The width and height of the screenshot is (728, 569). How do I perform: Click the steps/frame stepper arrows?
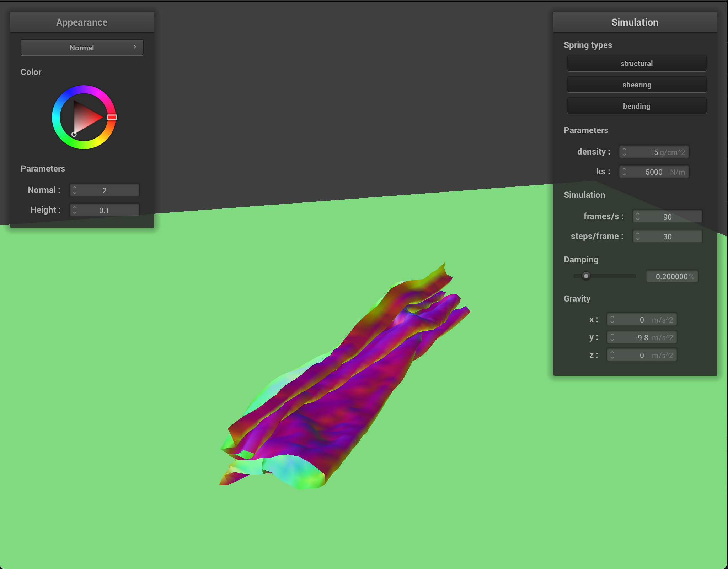click(x=638, y=237)
